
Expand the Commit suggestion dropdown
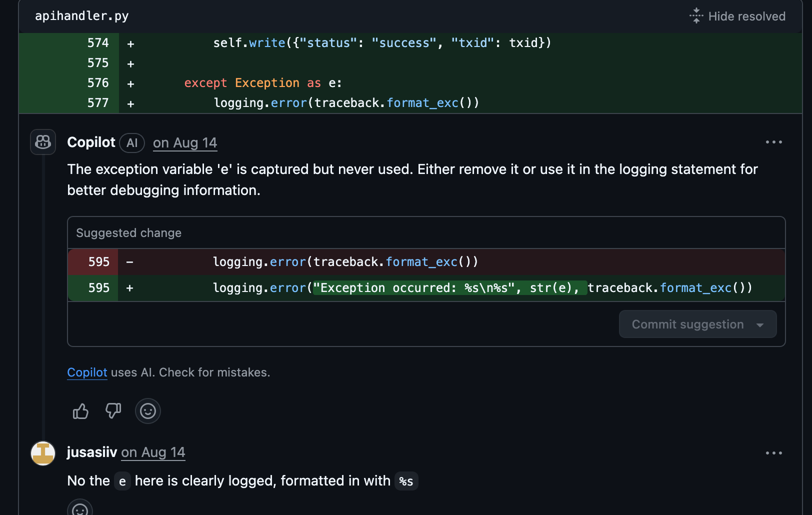coord(760,324)
